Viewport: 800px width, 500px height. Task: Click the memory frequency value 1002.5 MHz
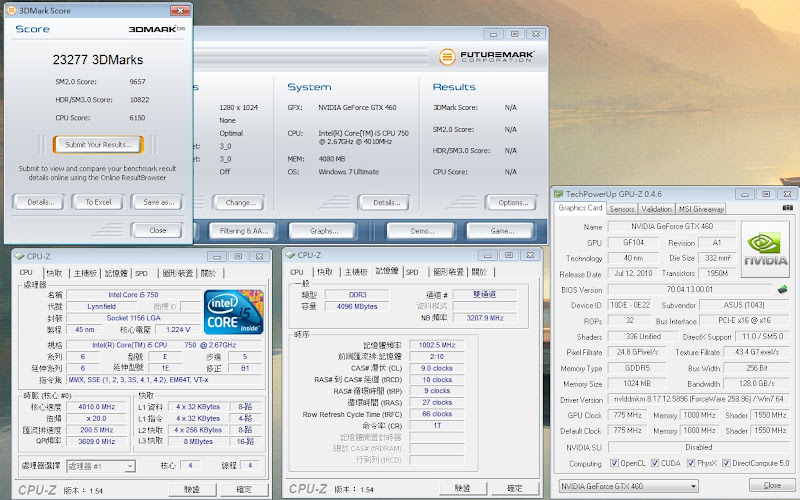pos(437,345)
